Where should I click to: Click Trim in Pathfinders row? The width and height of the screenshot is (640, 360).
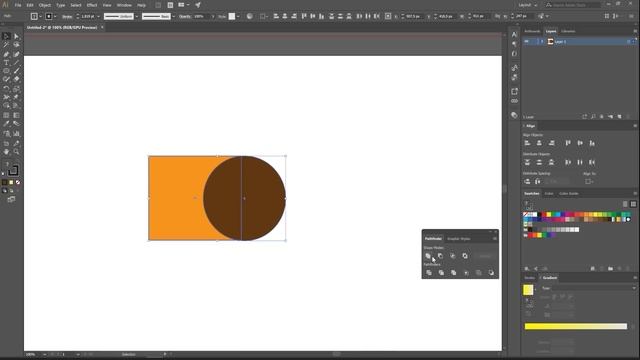coord(441,273)
